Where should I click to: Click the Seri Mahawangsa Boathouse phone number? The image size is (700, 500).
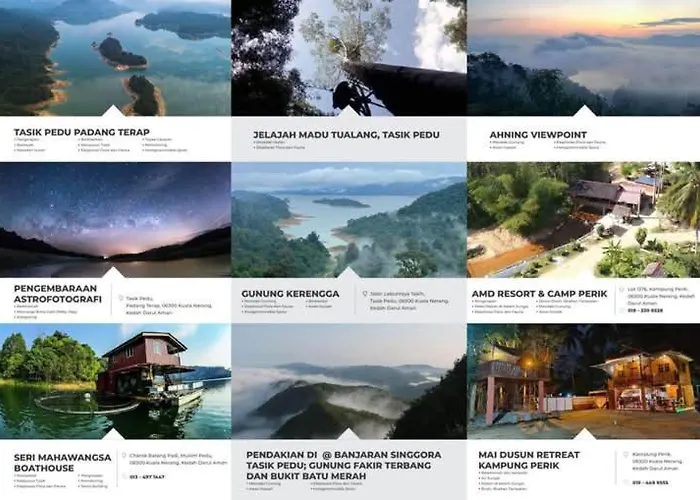point(147,477)
